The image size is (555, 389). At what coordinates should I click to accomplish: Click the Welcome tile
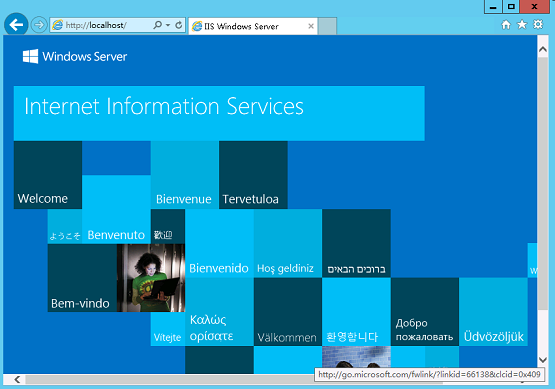[48, 175]
